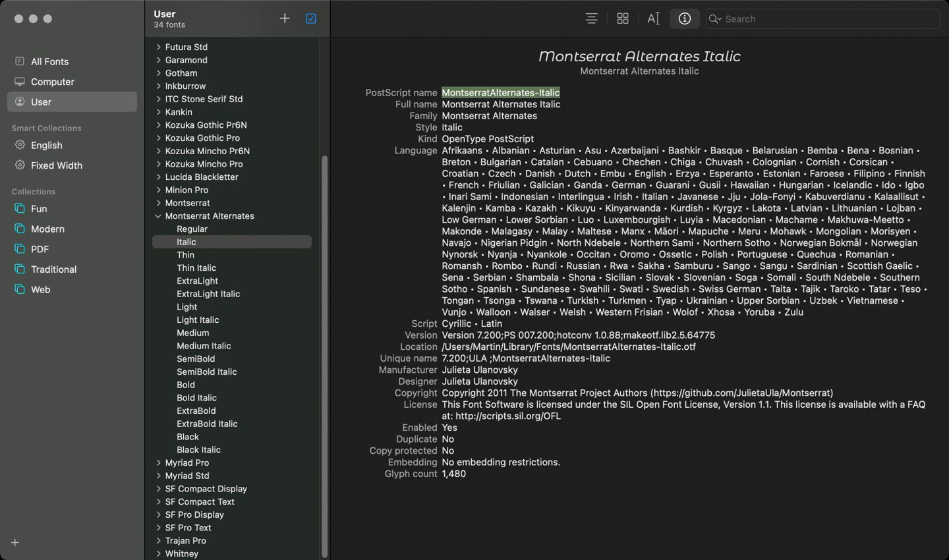Image resolution: width=949 pixels, height=560 pixels.
Task: Click the Modern collection icon
Action: [20, 229]
